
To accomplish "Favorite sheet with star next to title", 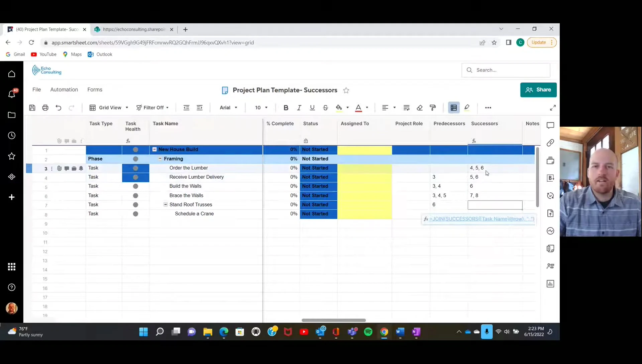I will pyautogui.click(x=346, y=90).
